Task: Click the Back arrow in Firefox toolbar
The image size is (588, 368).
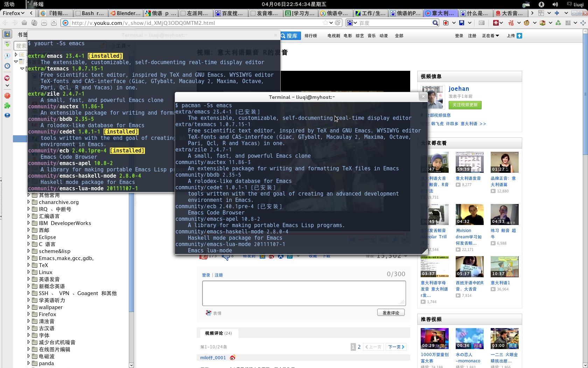Action: click(5, 23)
